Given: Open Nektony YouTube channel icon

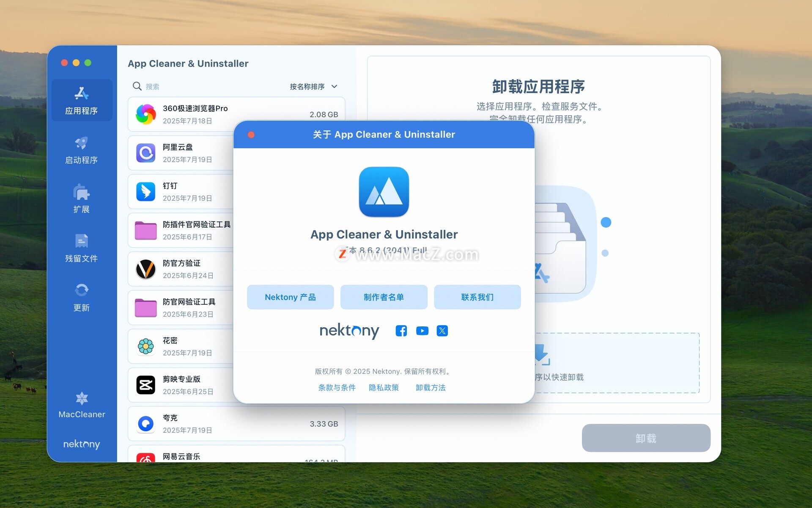Looking at the screenshot, I should click(x=422, y=331).
